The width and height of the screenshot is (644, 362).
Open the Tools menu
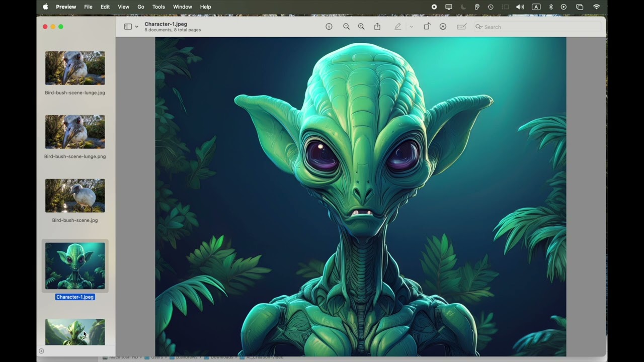click(x=158, y=7)
